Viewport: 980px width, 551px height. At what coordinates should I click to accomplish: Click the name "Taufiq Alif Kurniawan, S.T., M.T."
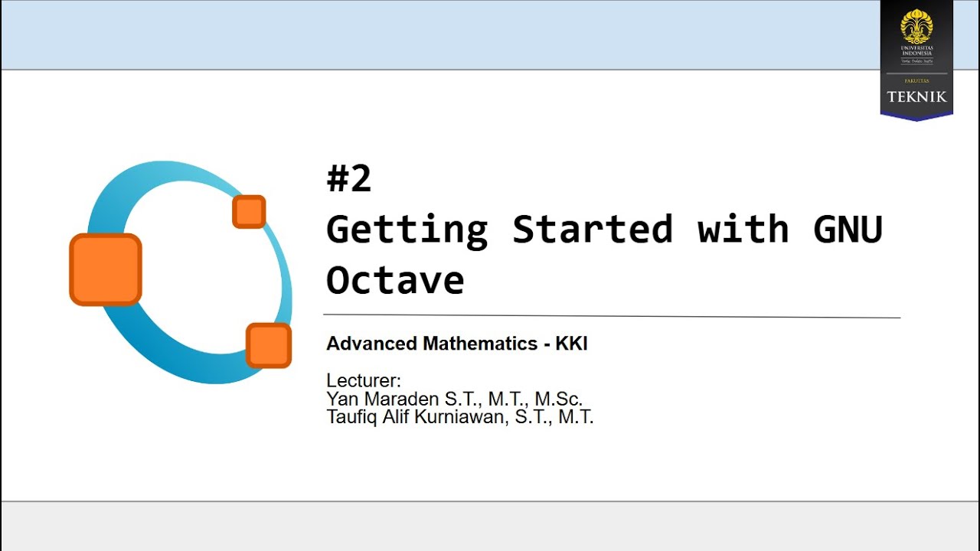point(460,417)
